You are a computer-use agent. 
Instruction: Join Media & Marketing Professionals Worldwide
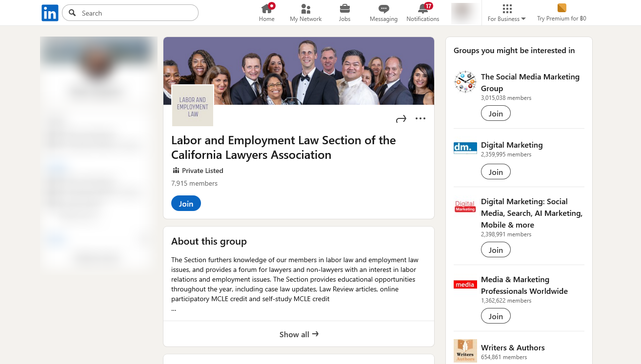click(496, 316)
